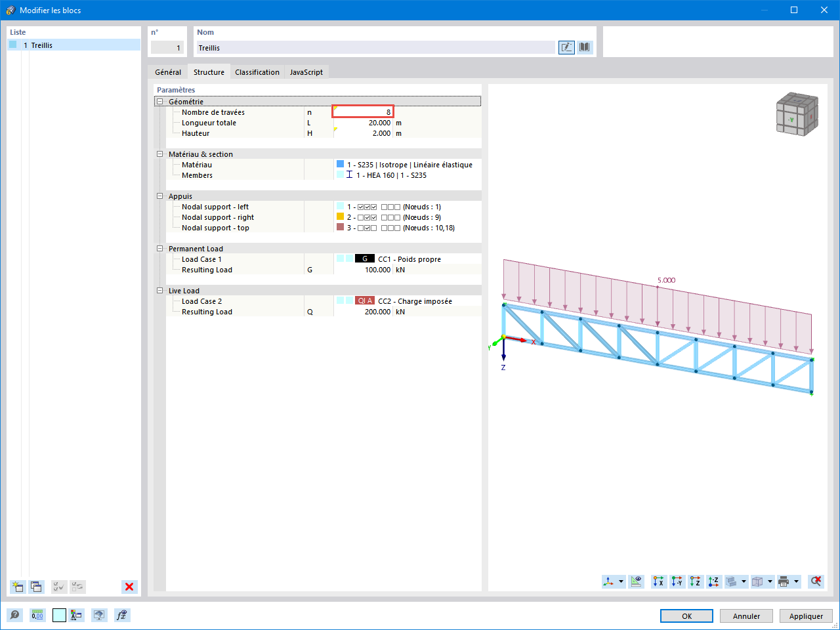
Task: Toggle third checkbox of Nodal support - right
Action: [374, 218]
